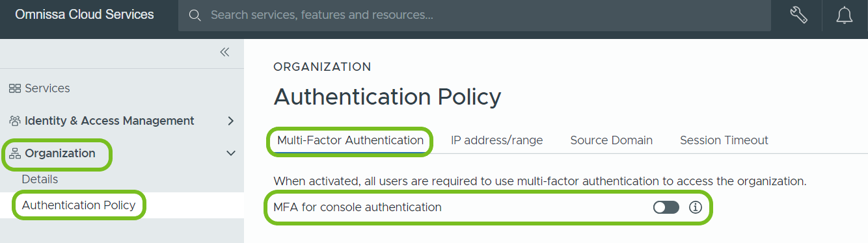Click the Organization hierarchy icon
Viewport: 868px width, 243px height.
(14, 153)
